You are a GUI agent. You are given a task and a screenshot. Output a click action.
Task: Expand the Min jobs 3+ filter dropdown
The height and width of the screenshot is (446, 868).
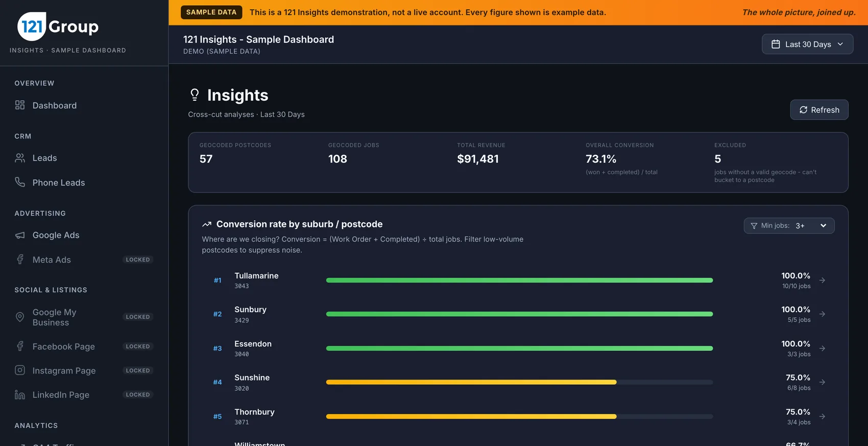tap(789, 226)
